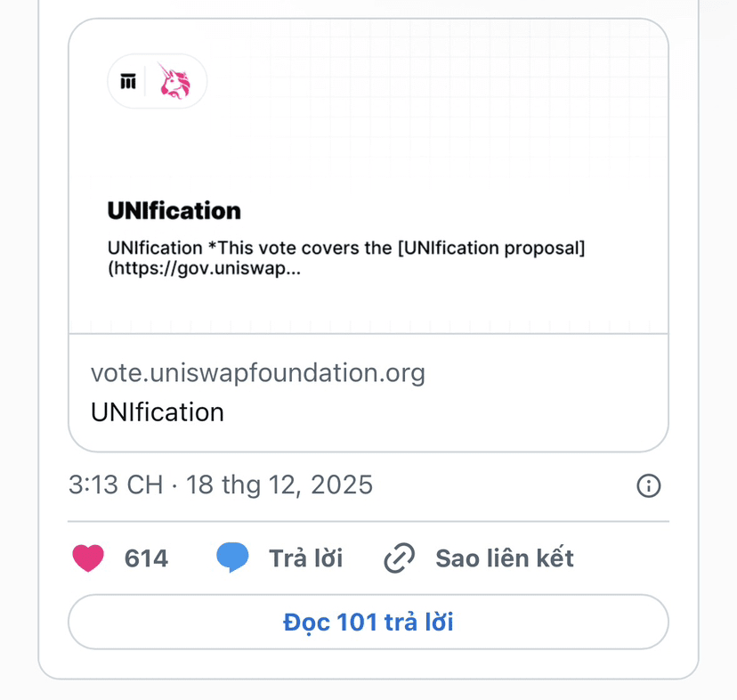Open the tweet info circle icon
The image size is (737, 700).
(x=649, y=485)
